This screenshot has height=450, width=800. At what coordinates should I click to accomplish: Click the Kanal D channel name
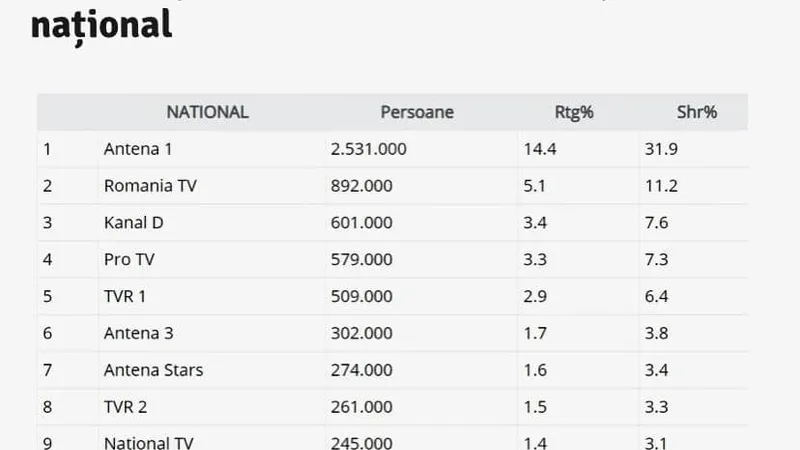(134, 222)
